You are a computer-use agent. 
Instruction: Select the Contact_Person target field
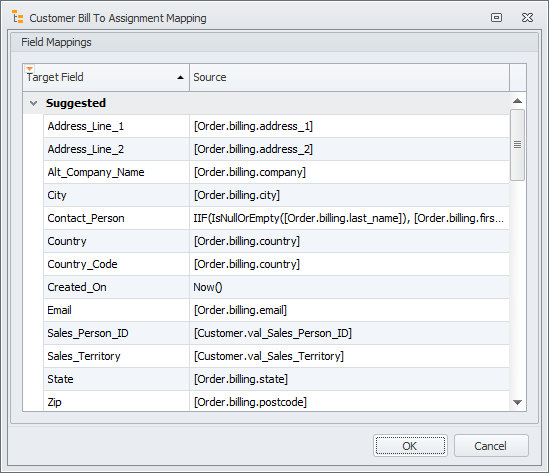pyautogui.click(x=116, y=218)
